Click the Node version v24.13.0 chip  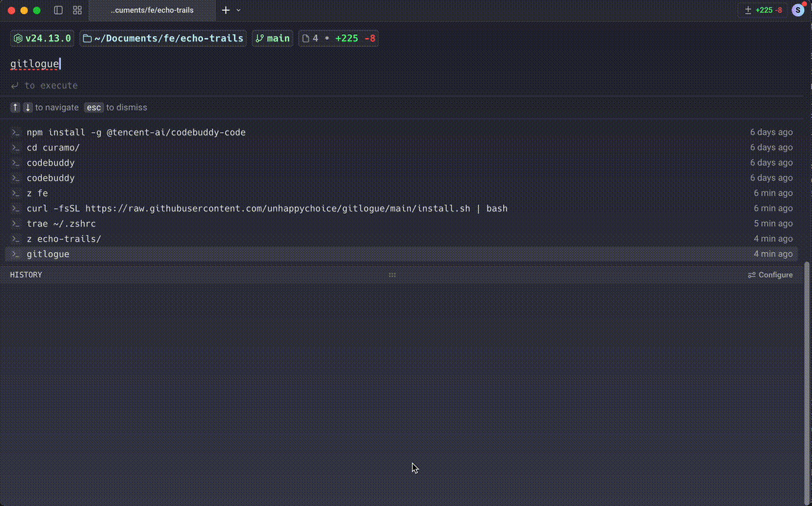pos(43,39)
